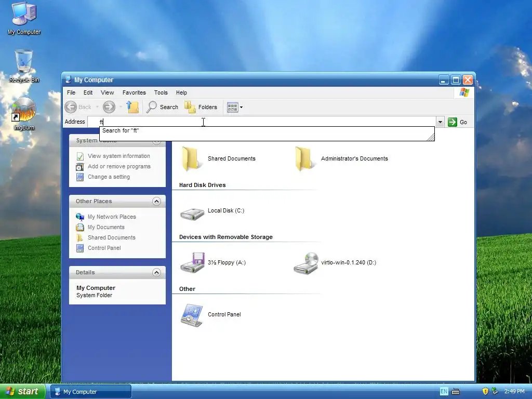This screenshot has width=532, height=399.
Task: Click the My Network Places globe icon
Action: tap(80, 217)
